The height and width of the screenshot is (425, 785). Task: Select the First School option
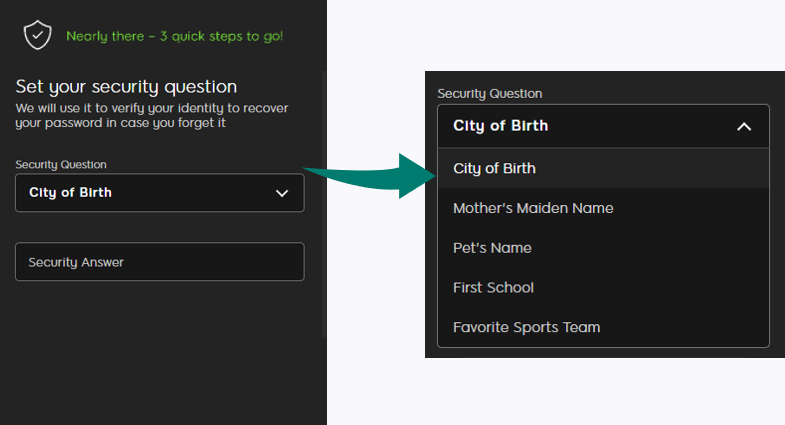pyautogui.click(x=493, y=287)
